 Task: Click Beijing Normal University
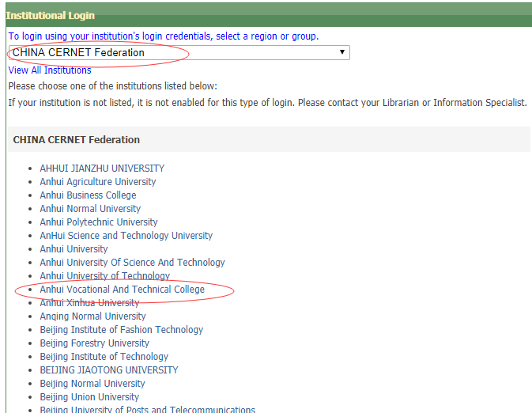click(92, 384)
